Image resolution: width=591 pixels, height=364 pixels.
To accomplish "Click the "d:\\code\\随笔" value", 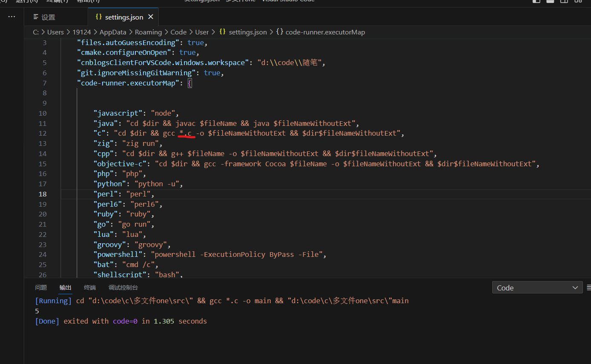I will pos(289,63).
